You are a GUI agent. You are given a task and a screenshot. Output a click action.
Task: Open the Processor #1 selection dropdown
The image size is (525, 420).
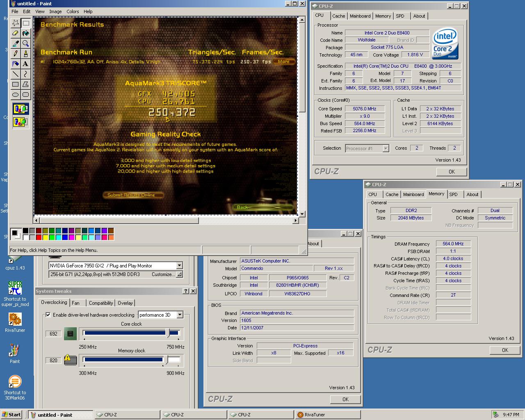[x=386, y=148]
